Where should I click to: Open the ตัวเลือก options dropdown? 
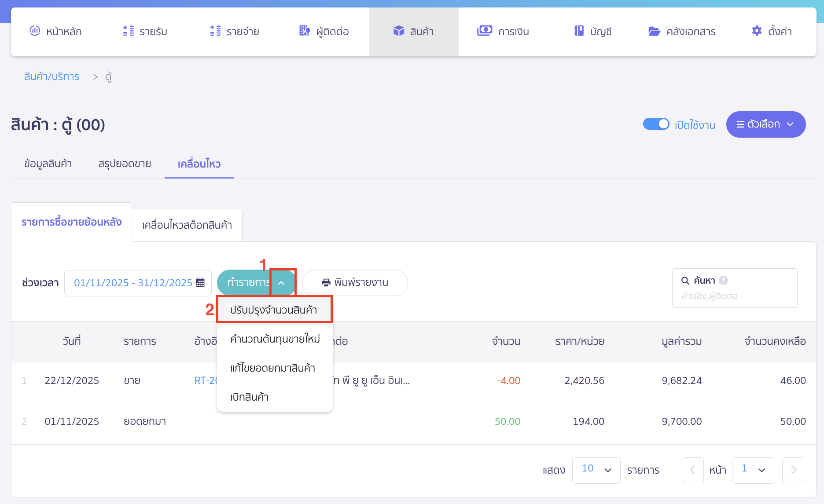(x=766, y=124)
